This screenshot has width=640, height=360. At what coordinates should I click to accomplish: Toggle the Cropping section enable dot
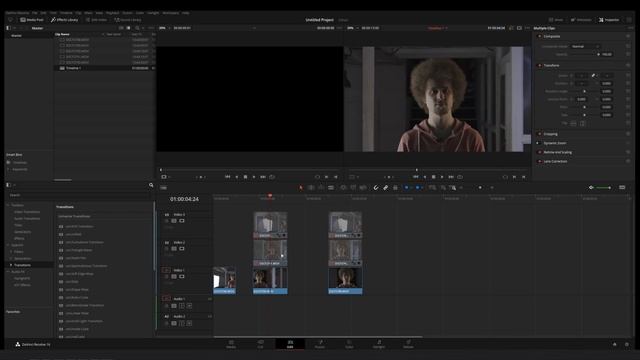(539, 134)
